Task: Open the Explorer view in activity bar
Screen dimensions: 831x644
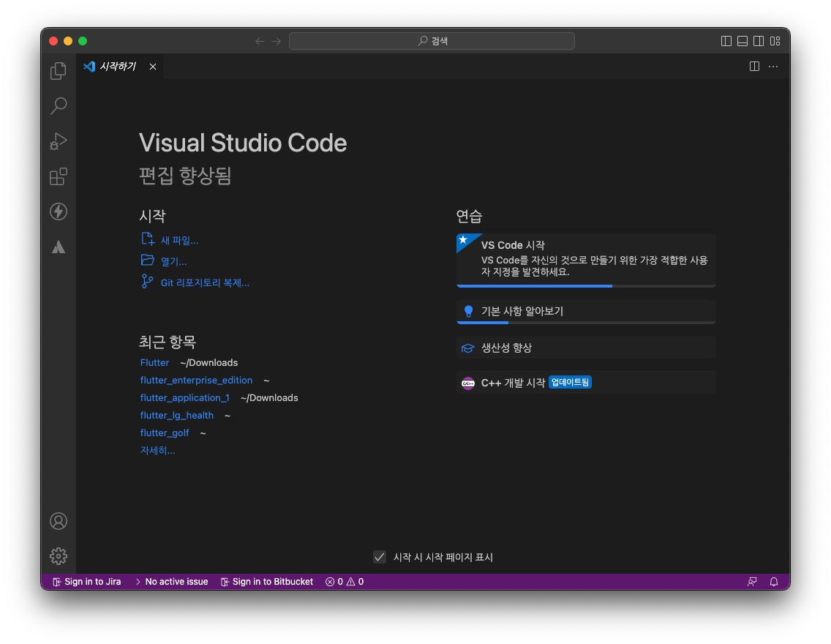Action: coord(59,71)
